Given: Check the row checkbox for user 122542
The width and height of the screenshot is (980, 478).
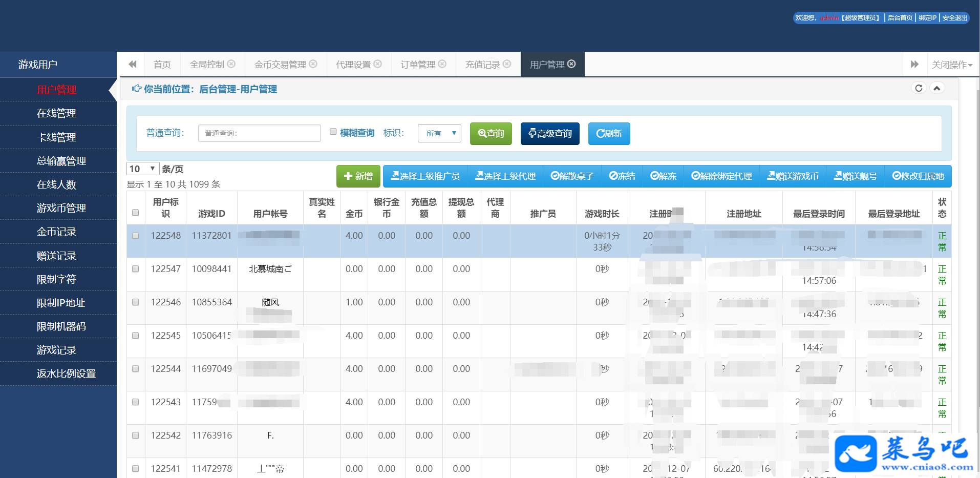Looking at the screenshot, I should [136, 435].
